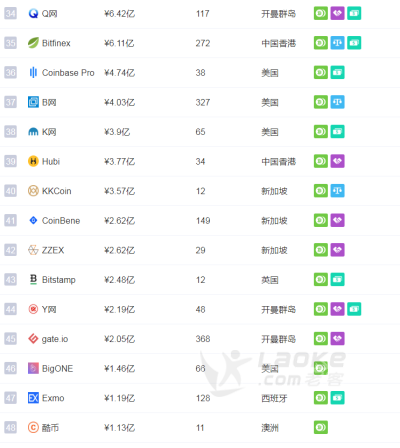Image resolution: width=400 pixels, height=448 pixels.
Task: Open the Hubi exchange name link
Action: tap(51, 162)
